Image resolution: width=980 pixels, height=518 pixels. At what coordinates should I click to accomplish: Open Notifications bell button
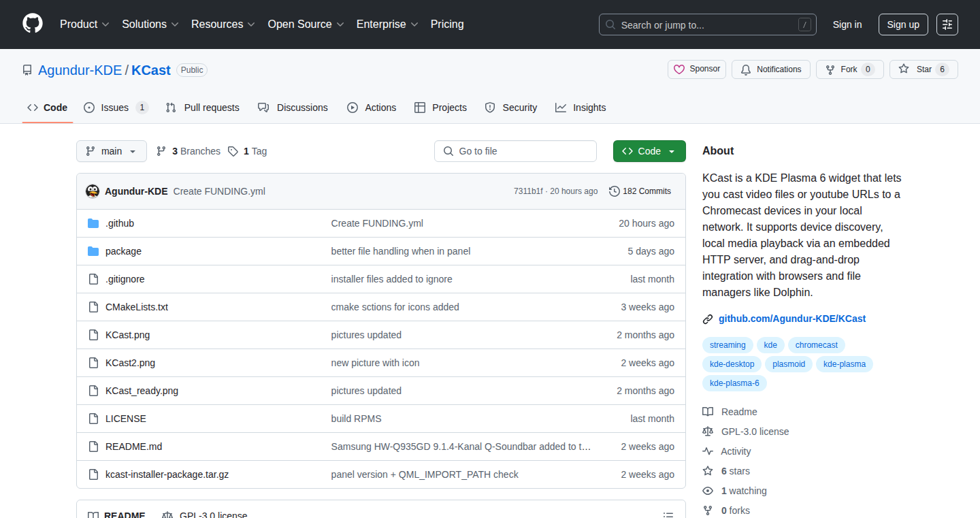[771, 69]
